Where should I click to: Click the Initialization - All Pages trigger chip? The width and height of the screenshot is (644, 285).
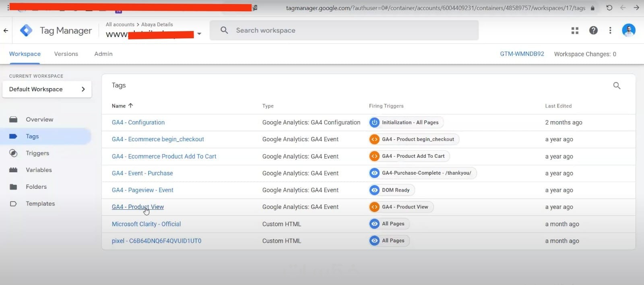[x=406, y=122]
